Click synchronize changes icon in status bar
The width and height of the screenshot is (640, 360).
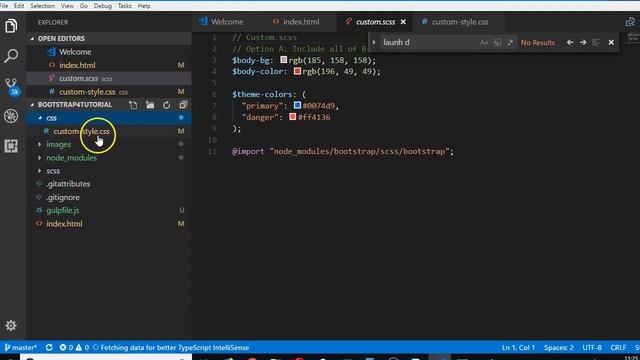point(49,347)
